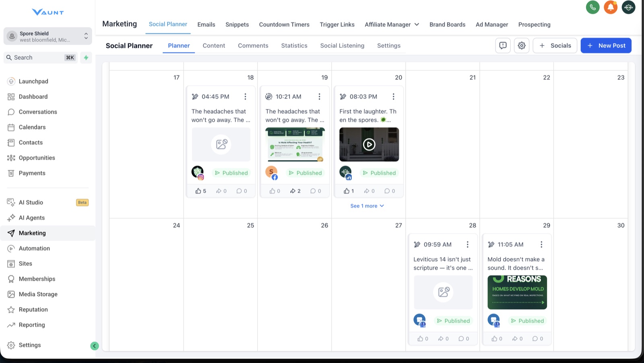Image resolution: width=644 pixels, height=363 pixels.
Task: Expand See 1 more on day 20
Action: [367, 206]
